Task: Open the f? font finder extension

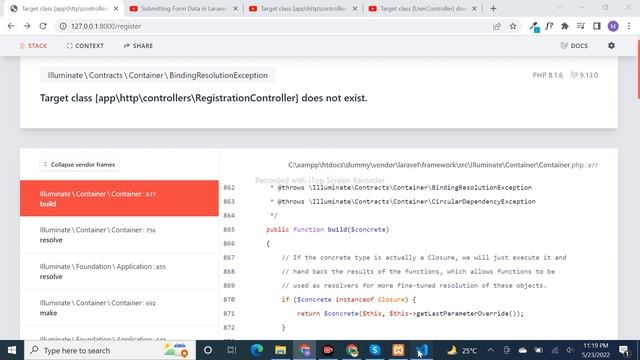Action: point(549,26)
